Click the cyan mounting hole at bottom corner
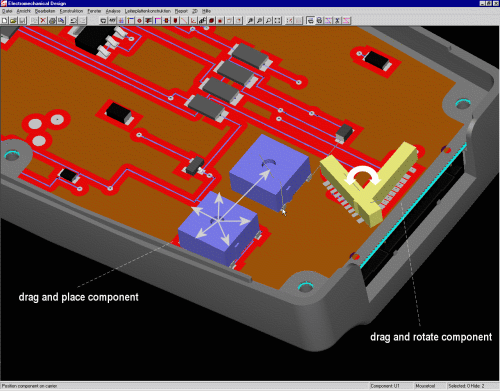The width and height of the screenshot is (500, 391). [305, 287]
